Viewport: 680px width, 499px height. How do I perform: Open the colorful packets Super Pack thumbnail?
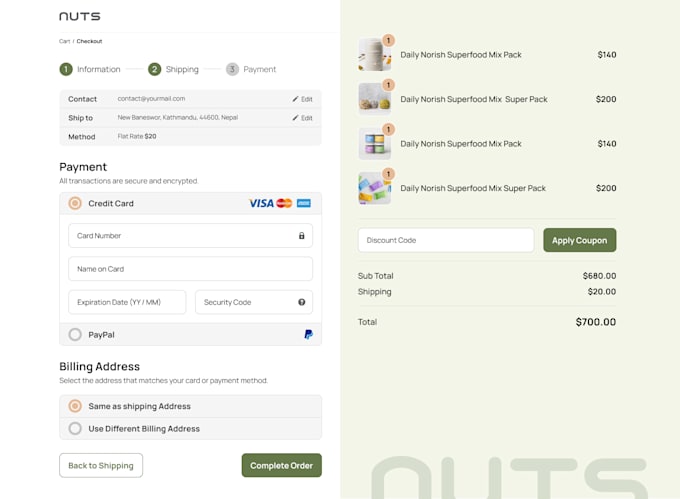(x=375, y=188)
